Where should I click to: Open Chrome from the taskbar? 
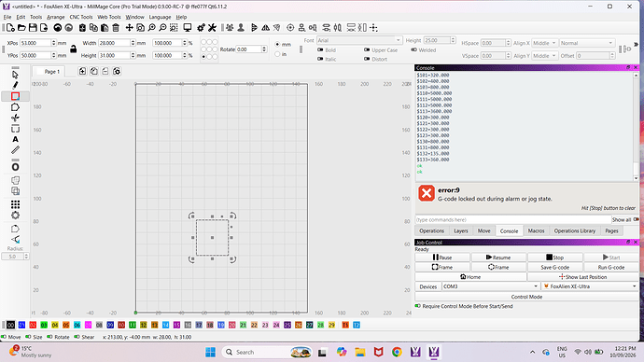(397, 352)
